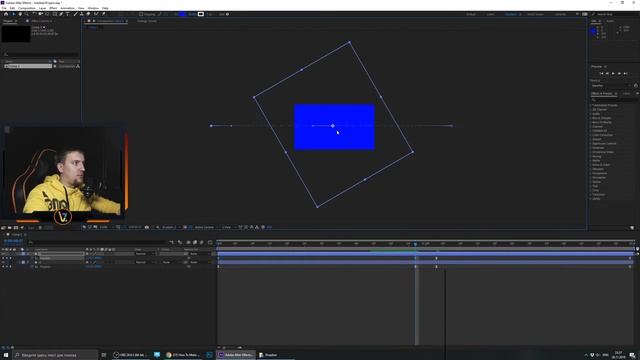
Task: Step back one frame in Preview panel
Action: (x=607, y=73)
